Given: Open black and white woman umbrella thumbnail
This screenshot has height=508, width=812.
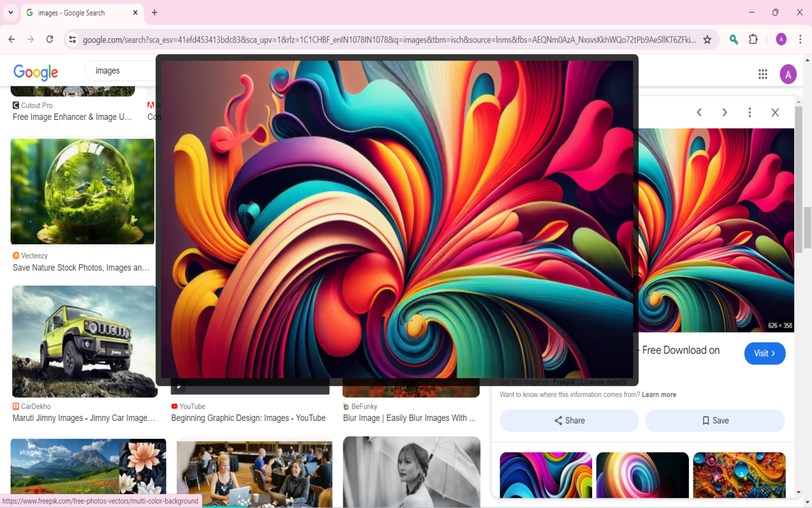Looking at the screenshot, I should 412,472.
